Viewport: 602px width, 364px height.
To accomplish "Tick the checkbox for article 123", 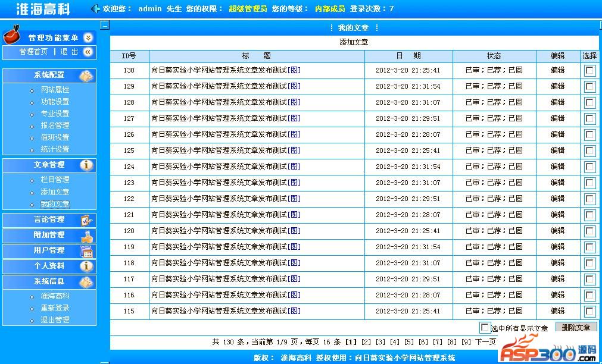I will (x=589, y=183).
